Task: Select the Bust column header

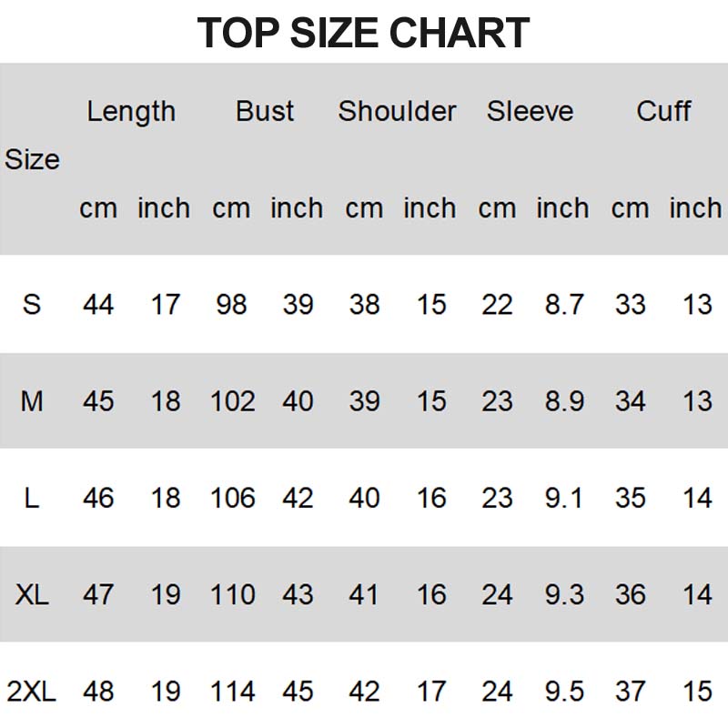Action: click(265, 111)
